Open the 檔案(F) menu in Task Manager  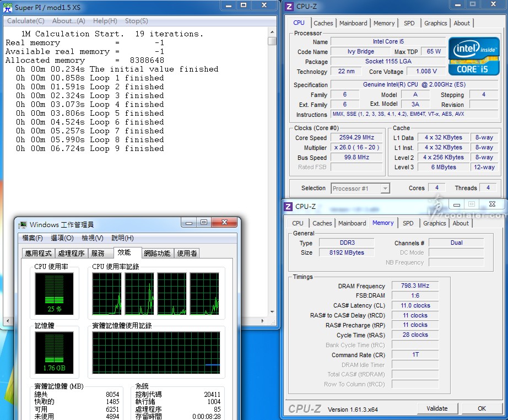tap(33, 238)
